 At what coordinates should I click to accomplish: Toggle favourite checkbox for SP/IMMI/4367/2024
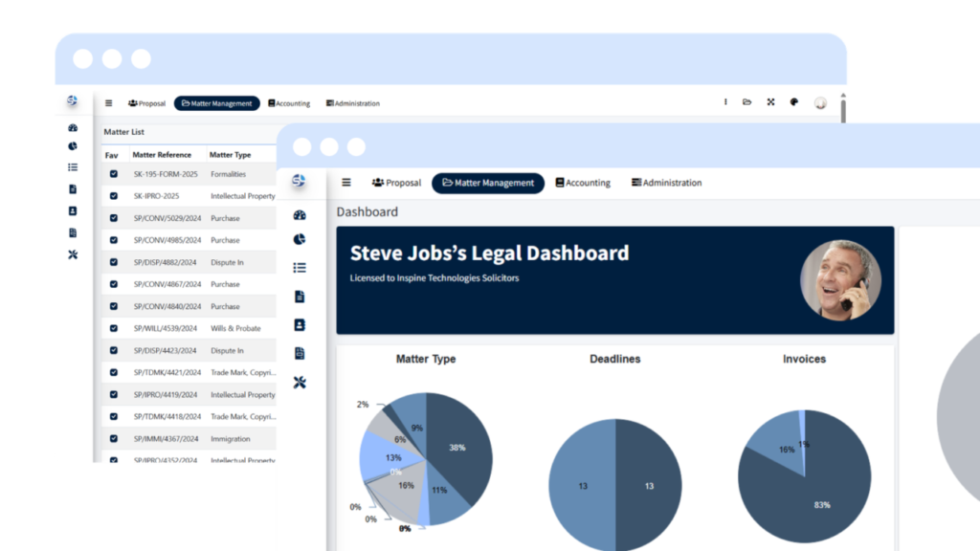tap(114, 438)
